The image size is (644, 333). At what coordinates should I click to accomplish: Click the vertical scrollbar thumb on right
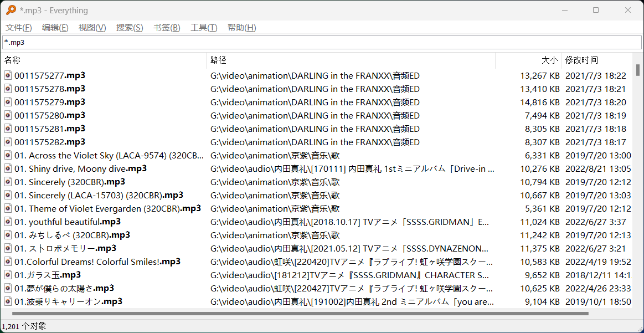[x=638, y=70]
